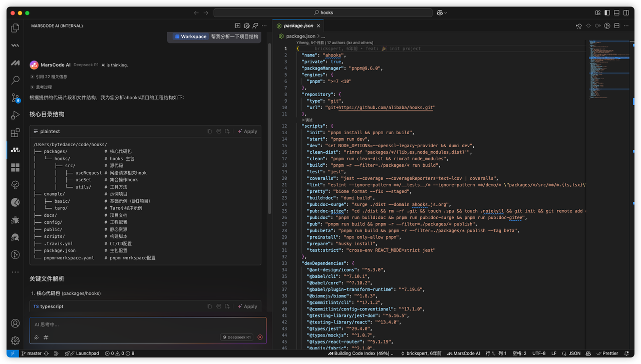Toggle the secondary side bar visibility
Screen dimensions: 641x364
(626, 13)
